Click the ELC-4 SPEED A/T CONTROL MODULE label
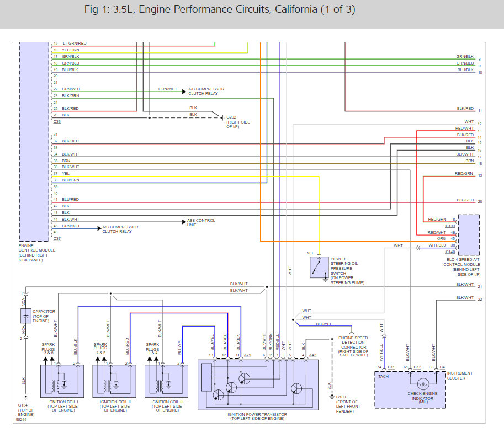Image resolution: width=504 pixels, height=438 pixels. pos(462,267)
